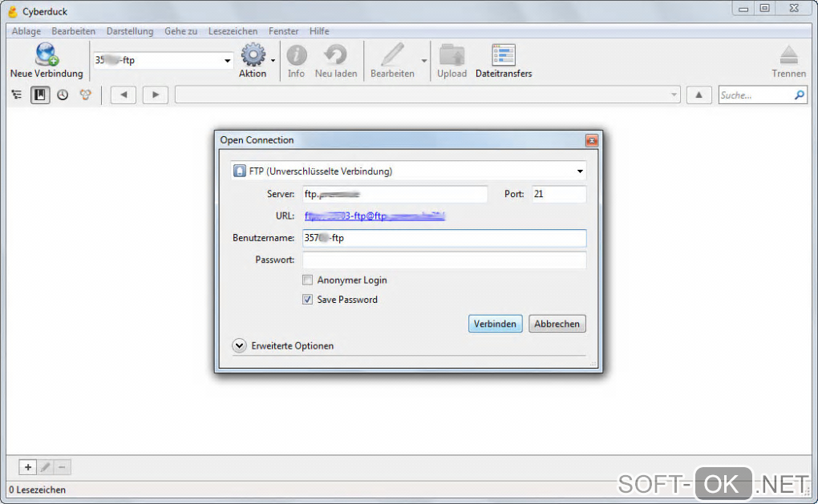Open the Gehe zu menu
Image resolution: width=818 pixels, height=504 pixels.
pos(181,31)
